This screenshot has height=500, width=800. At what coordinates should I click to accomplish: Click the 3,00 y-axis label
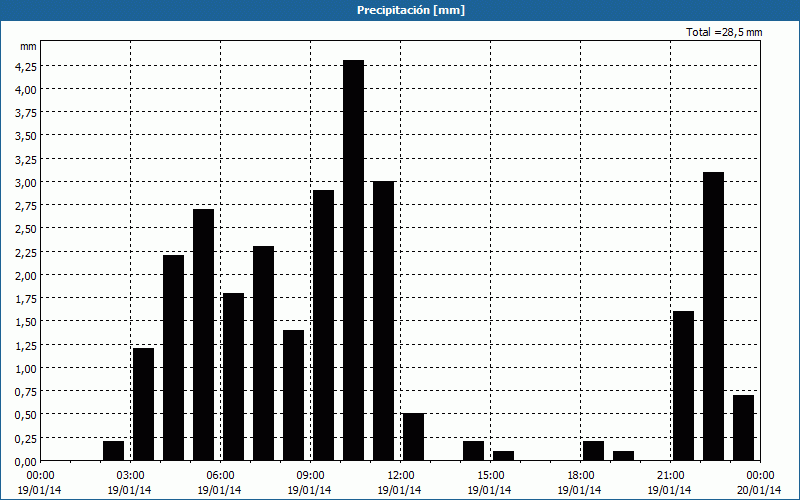click(x=26, y=182)
